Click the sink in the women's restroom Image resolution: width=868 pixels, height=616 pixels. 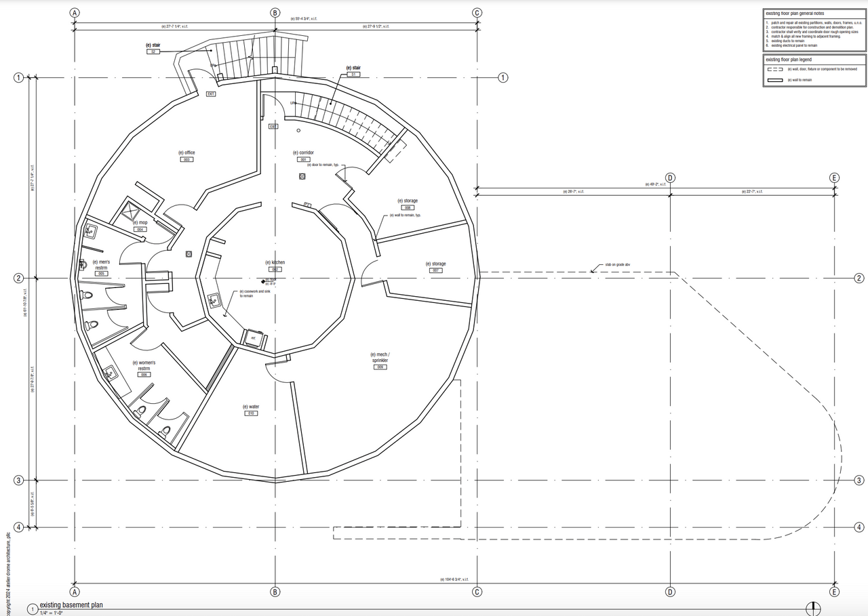[110, 373]
